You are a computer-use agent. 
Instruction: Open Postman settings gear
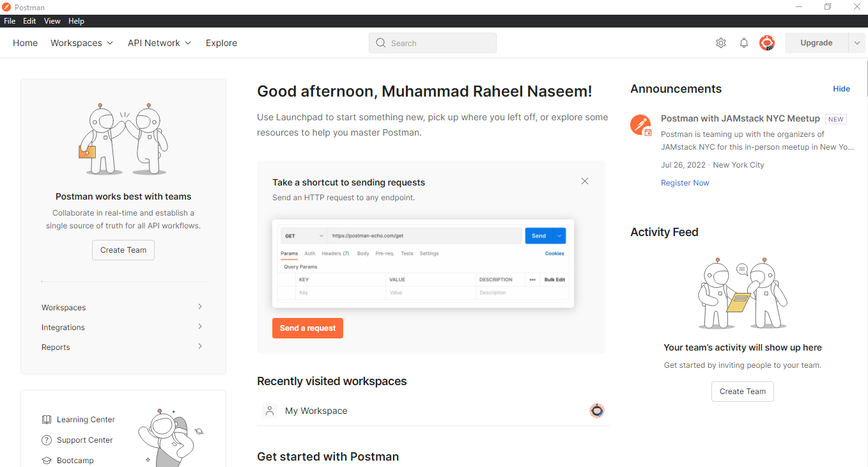[721, 43]
